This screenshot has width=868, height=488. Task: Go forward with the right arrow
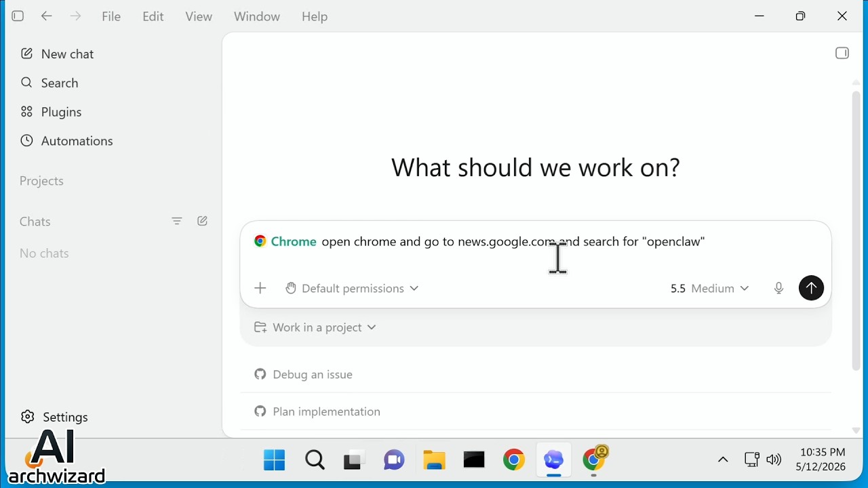pyautogui.click(x=75, y=16)
